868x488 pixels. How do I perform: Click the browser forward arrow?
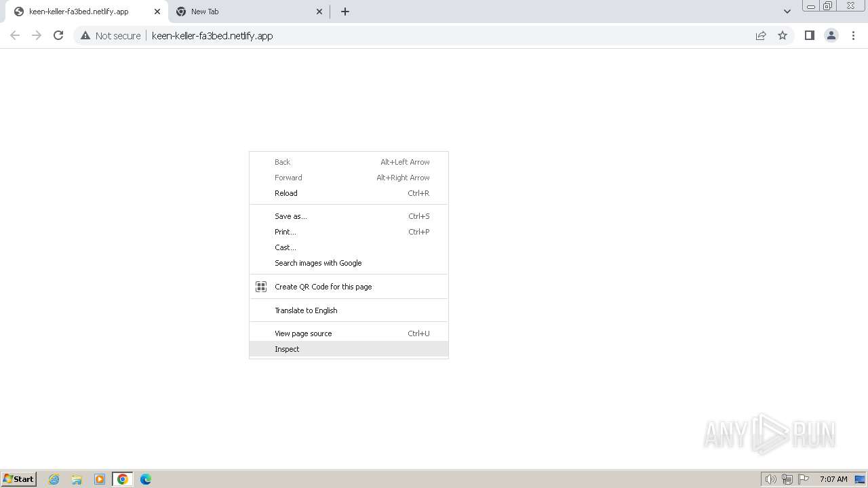(x=37, y=35)
